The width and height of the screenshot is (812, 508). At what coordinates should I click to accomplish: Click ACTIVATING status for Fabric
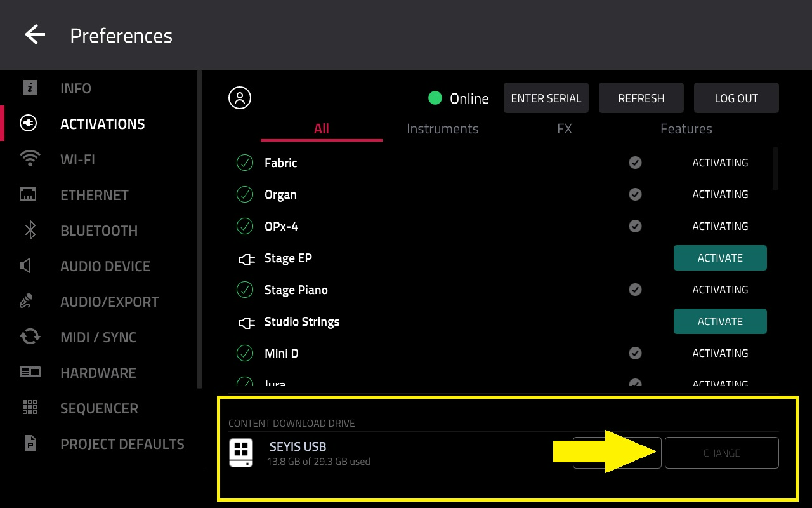[x=720, y=163]
